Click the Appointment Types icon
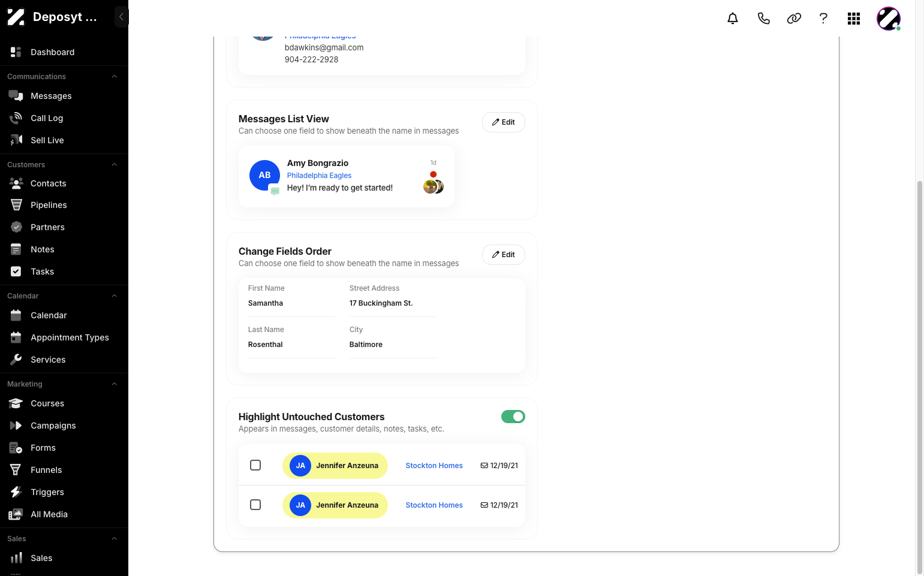This screenshot has width=924, height=576. coord(16,337)
